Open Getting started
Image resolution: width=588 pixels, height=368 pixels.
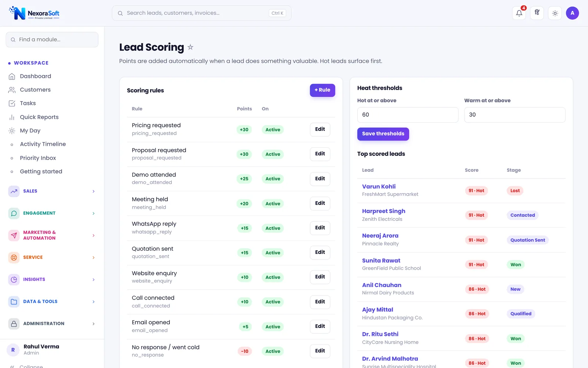(52, 171)
